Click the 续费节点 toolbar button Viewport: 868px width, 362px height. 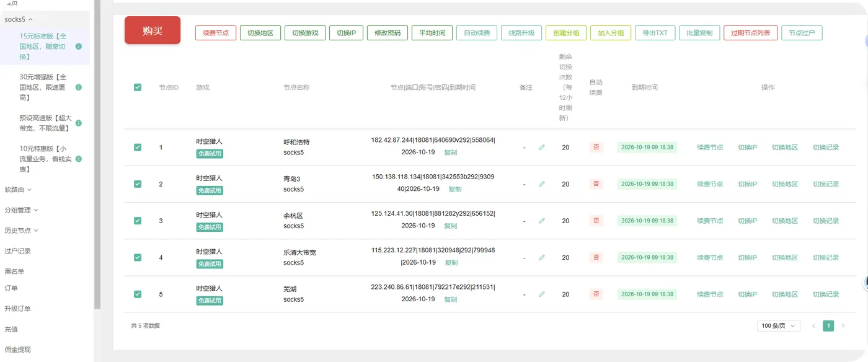tap(216, 33)
